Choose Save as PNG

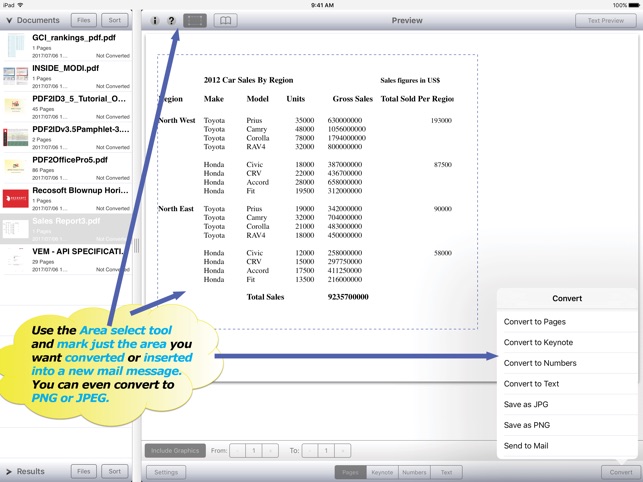click(568, 425)
